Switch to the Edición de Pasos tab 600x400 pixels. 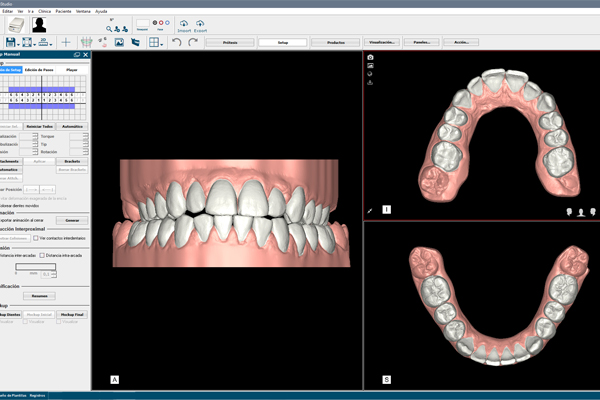40,70
